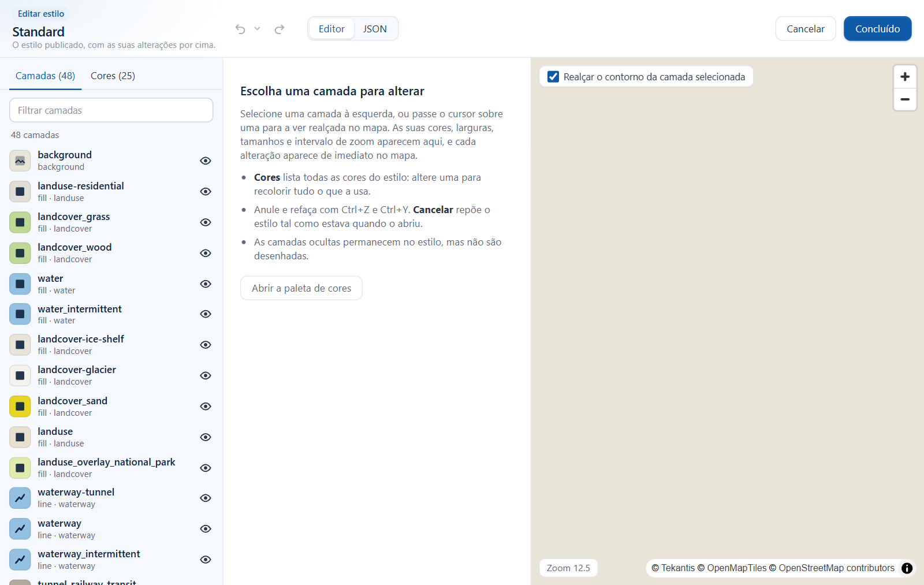Click the waterway-tunnel line icon
Image resolution: width=924 pixels, height=585 pixels.
click(x=20, y=498)
